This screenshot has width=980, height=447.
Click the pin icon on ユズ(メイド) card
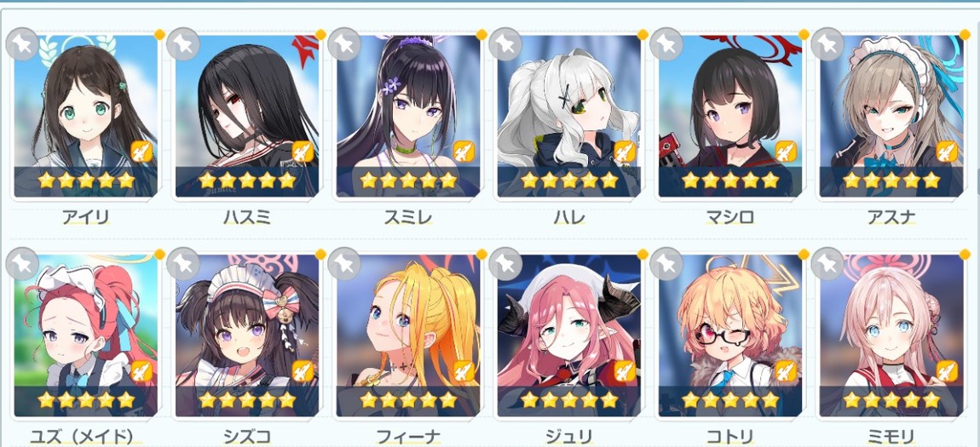22,263
